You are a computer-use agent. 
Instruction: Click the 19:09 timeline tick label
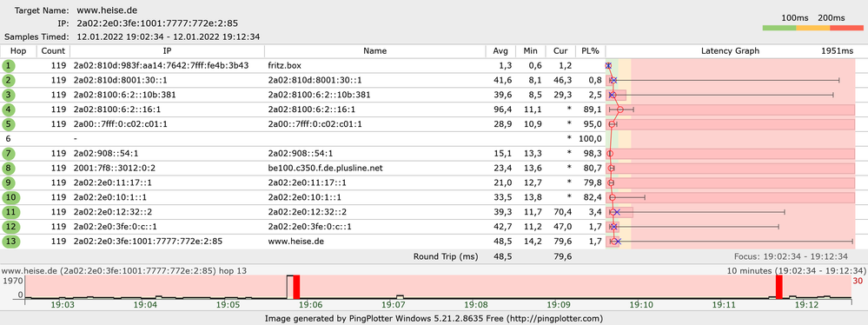click(x=559, y=304)
